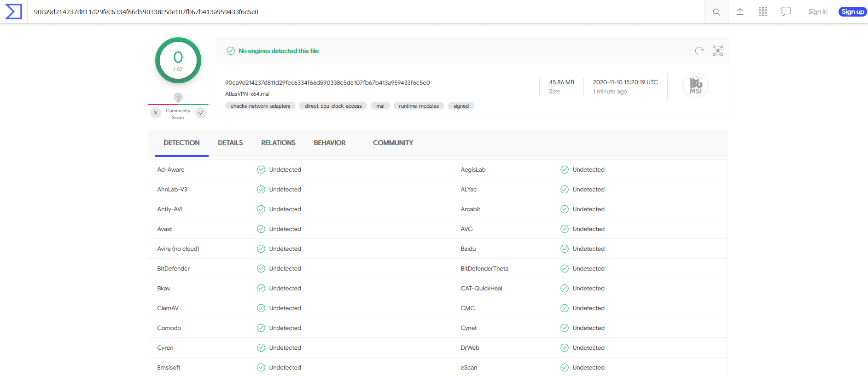The image size is (868, 376).
Task: Click the Cynet undetected check icon
Action: pyautogui.click(x=565, y=328)
